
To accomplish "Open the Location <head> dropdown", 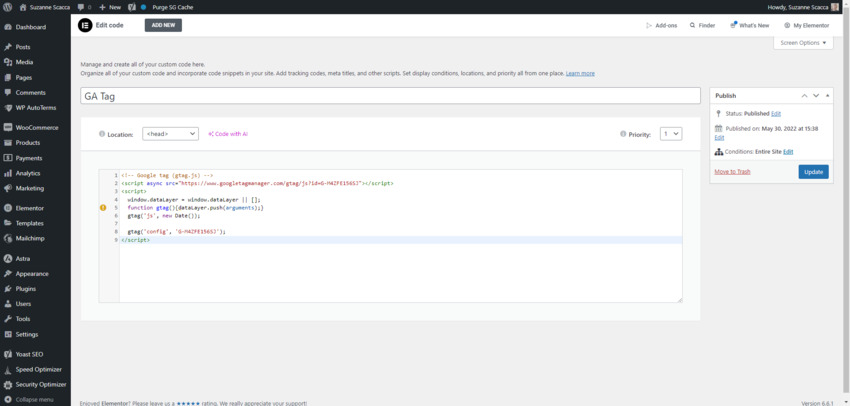I will click(x=170, y=134).
